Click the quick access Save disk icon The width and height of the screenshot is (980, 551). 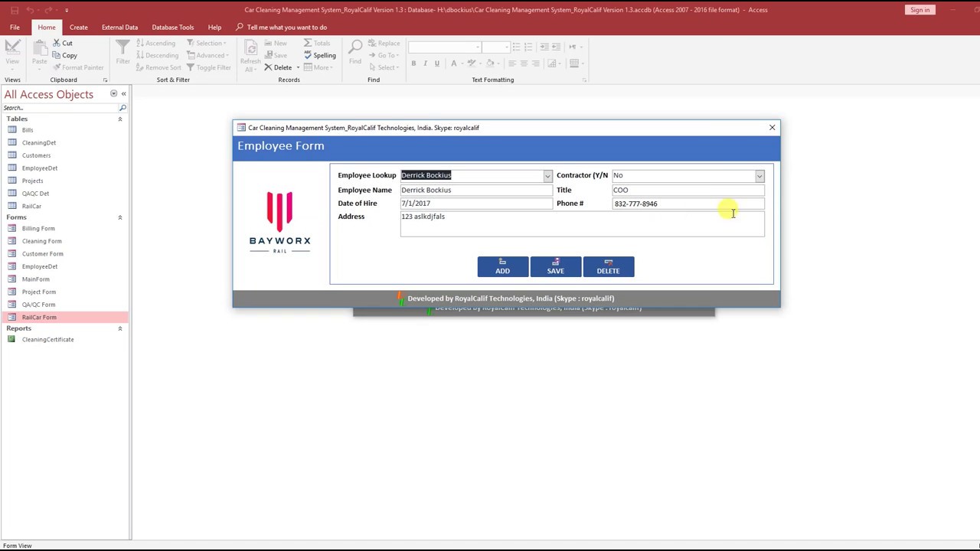15,10
